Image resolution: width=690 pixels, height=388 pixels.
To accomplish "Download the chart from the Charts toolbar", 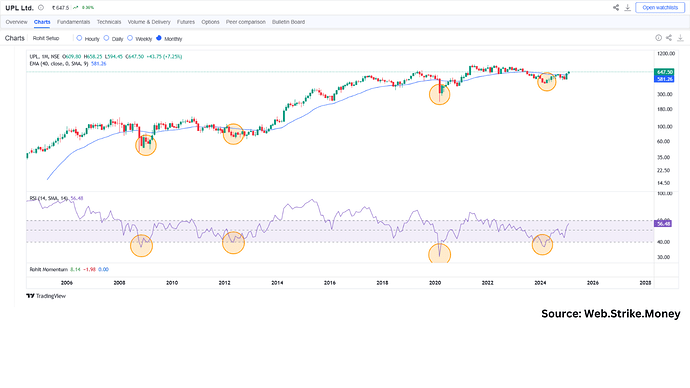I will [680, 38].
